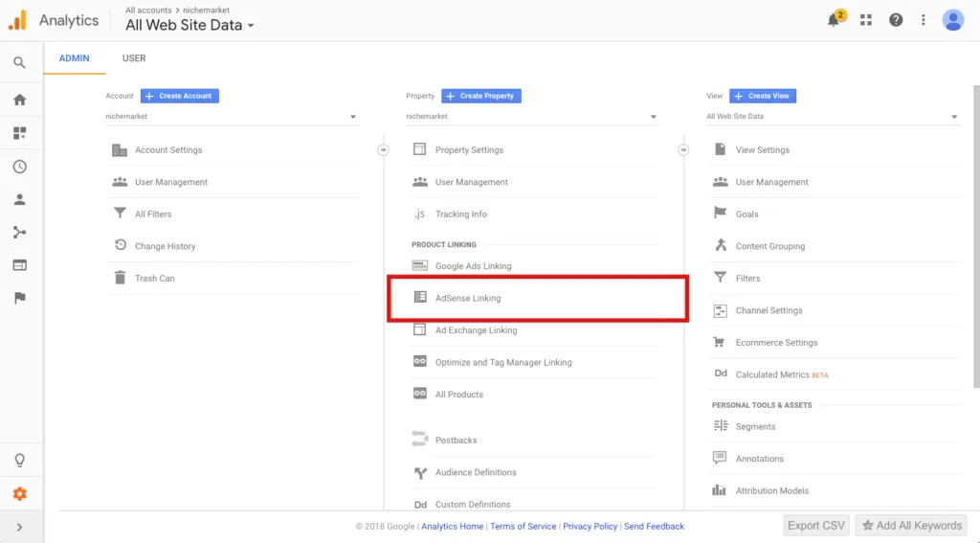The image size is (980, 543).
Task: Click arrow circle between Property and View columns
Action: click(683, 150)
